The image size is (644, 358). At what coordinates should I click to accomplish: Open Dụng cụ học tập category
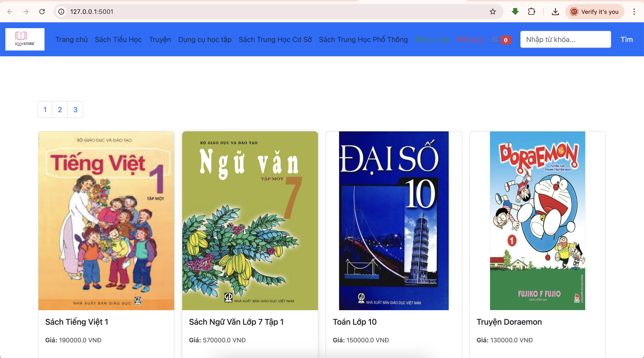pos(205,40)
